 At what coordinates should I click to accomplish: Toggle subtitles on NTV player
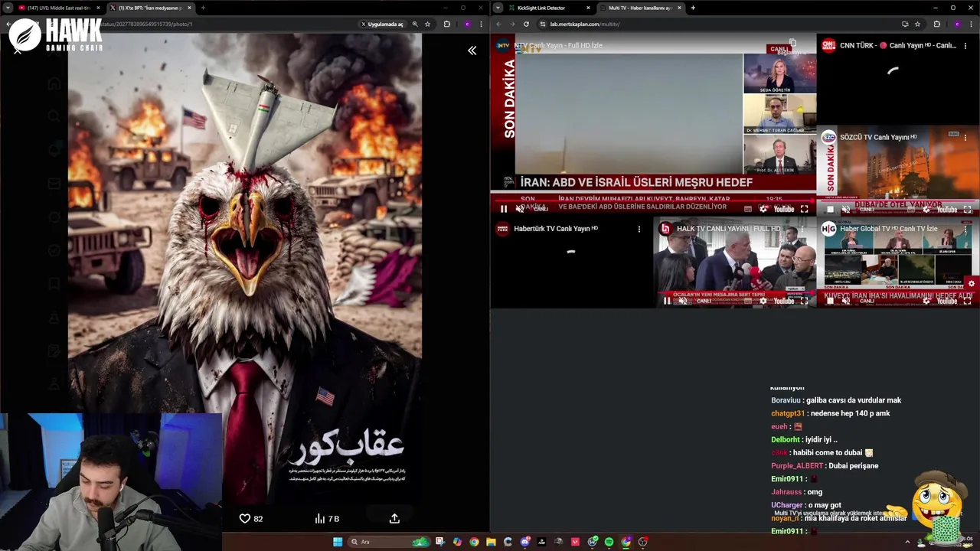[x=748, y=209]
